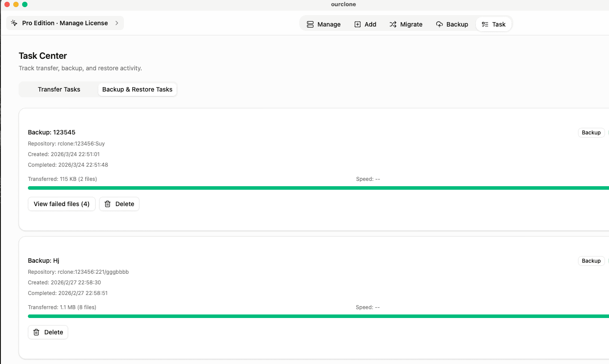Image resolution: width=609 pixels, height=364 pixels.
Task: Open the Manage section from the navigation
Action: click(324, 24)
